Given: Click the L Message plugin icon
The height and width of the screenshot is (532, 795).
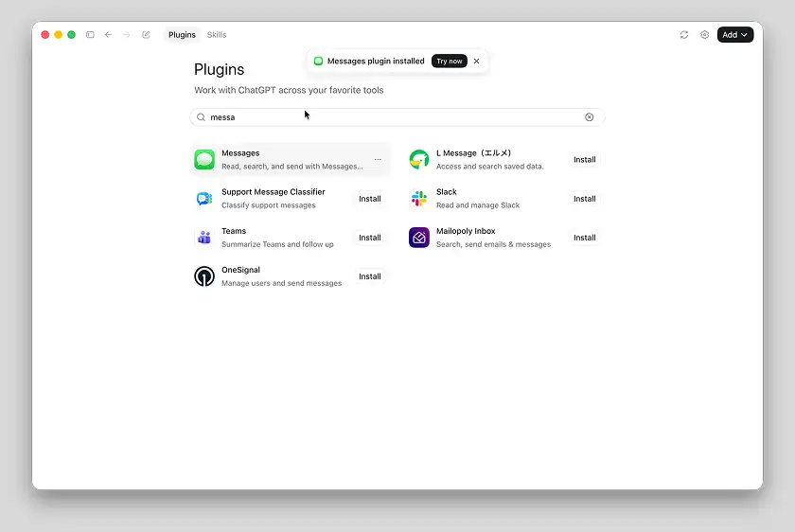Looking at the screenshot, I should [x=419, y=160].
